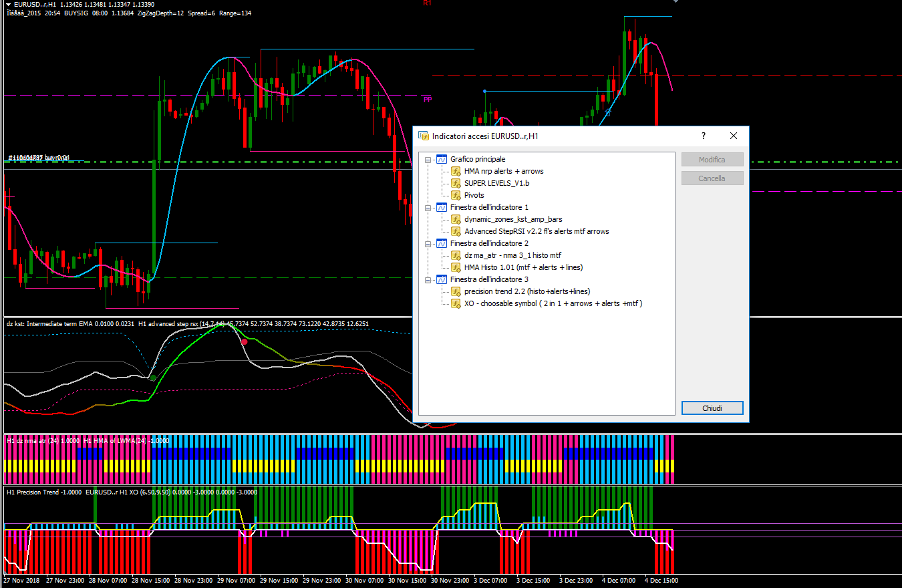Screen dimensions: 902x588
Task: Click the dynamic_zones_kst_amp_bars indicator icon
Action: coord(456,220)
